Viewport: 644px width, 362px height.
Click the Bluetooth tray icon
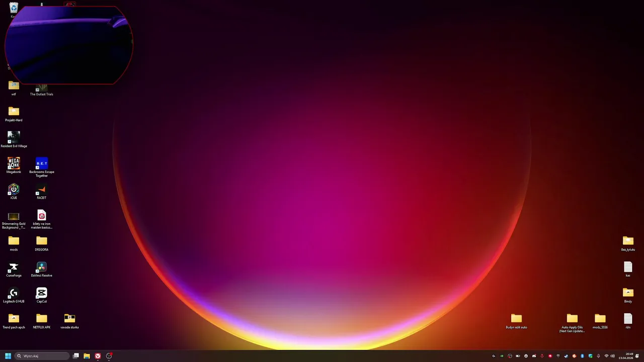tap(582, 356)
